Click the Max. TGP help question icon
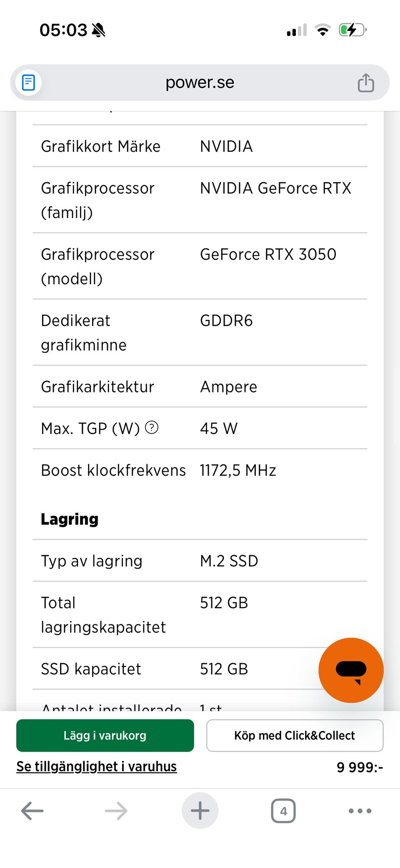 152,428
